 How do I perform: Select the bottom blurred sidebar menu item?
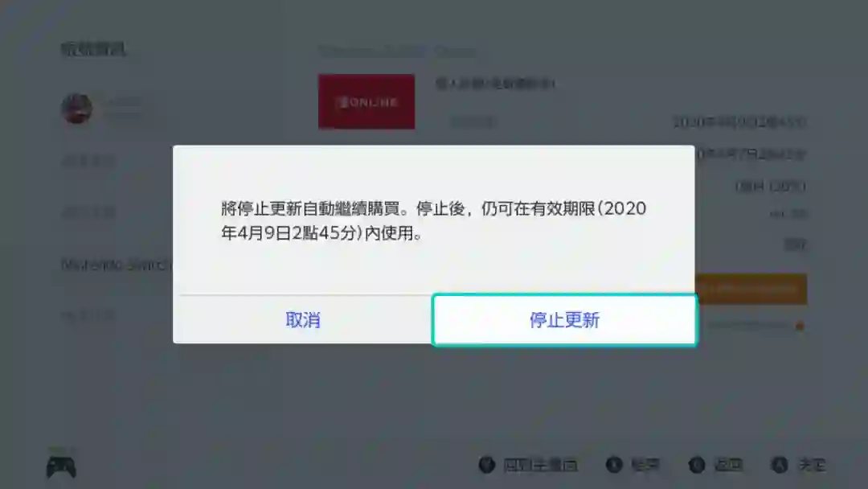point(88,315)
